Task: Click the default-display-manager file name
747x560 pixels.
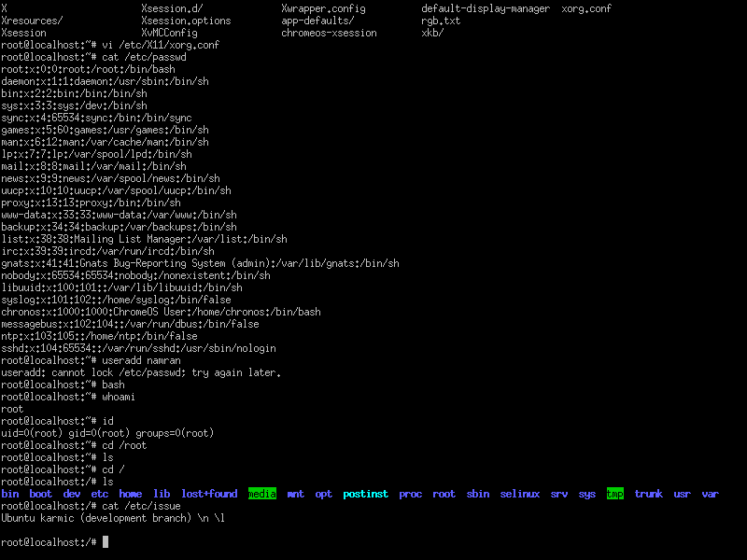Action: point(486,8)
